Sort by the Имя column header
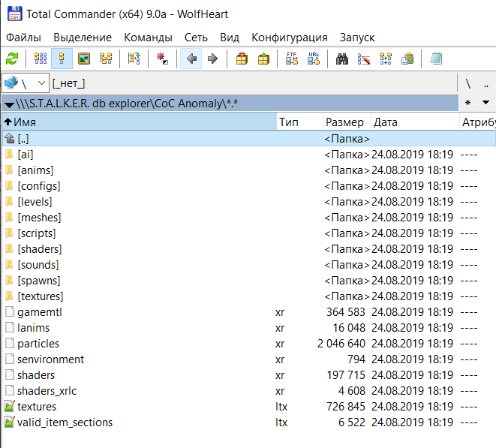The width and height of the screenshot is (496, 448). tap(140, 122)
